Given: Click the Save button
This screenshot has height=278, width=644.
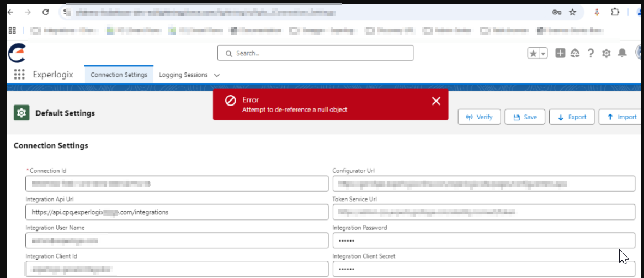Looking at the screenshot, I should [x=525, y=117].
